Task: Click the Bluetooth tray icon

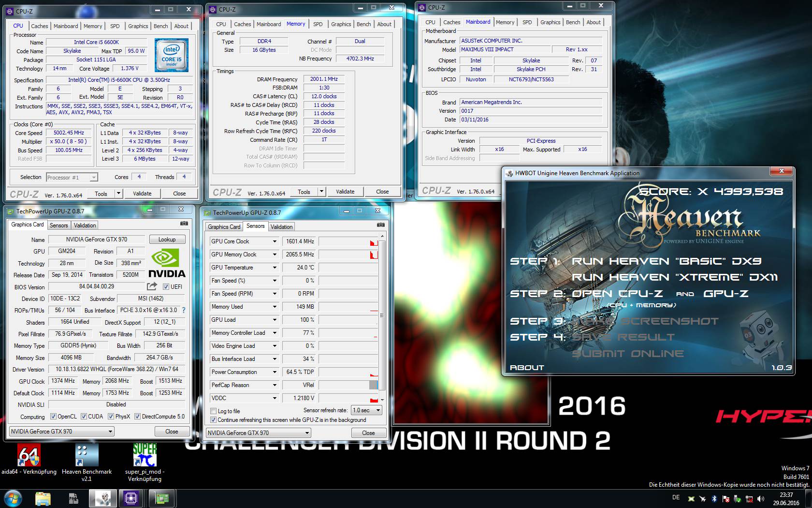Action: (x=714, y=498)
